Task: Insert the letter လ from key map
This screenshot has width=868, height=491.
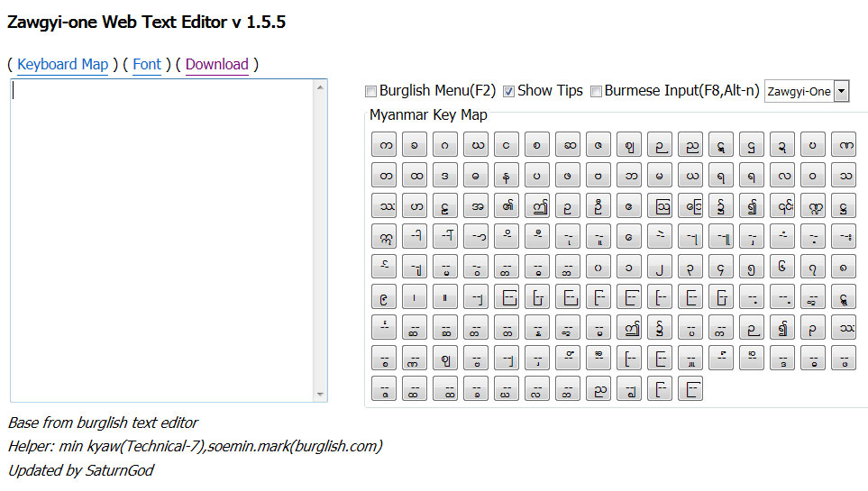Action: [x=782, y=176]
